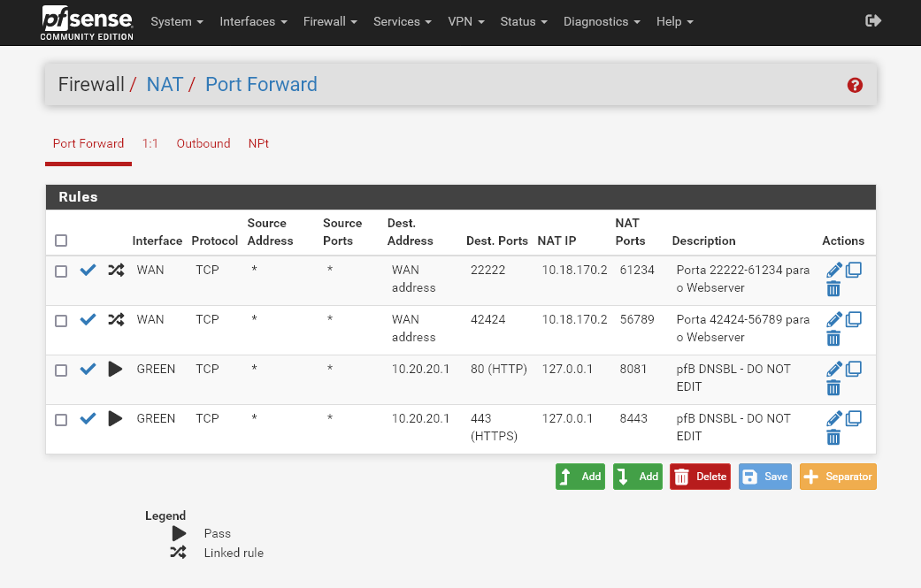Viewport: 921px width, 588px height.
Task: Expand the Diagnostics dropdown menu
Action: pos(602,21)
